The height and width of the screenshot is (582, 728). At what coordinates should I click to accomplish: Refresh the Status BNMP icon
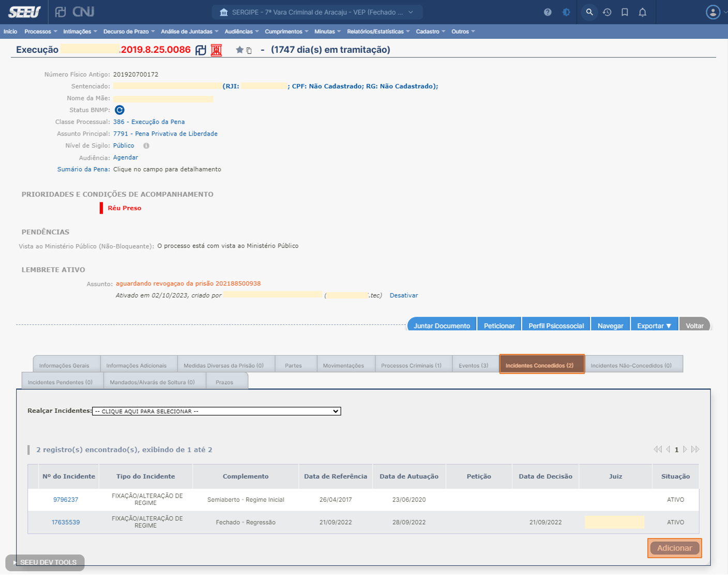[x=119, y=110]
